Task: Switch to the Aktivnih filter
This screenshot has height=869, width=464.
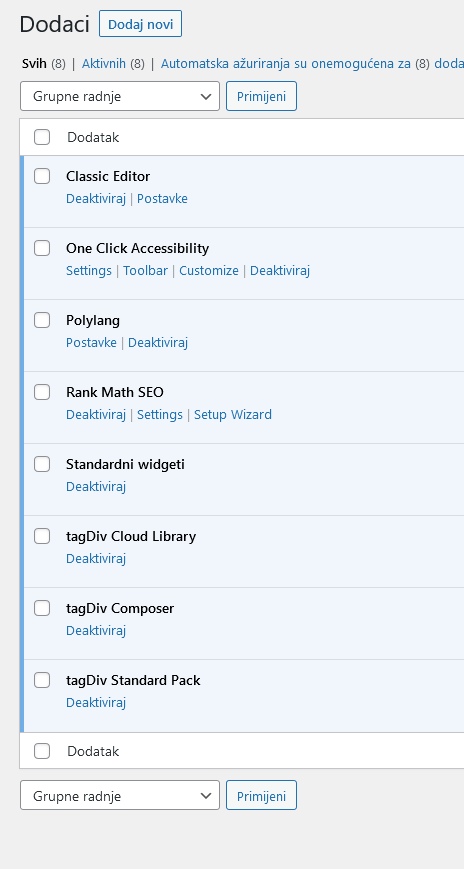Action: coord(104,64)
